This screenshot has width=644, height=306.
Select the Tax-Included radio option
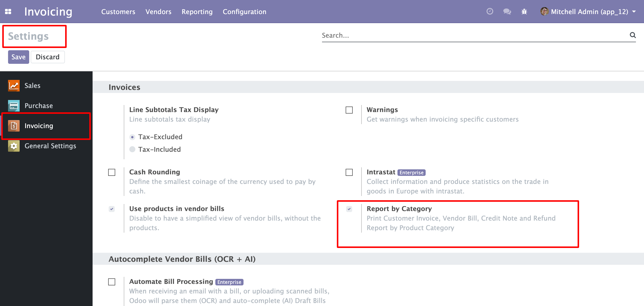(132, 149)
